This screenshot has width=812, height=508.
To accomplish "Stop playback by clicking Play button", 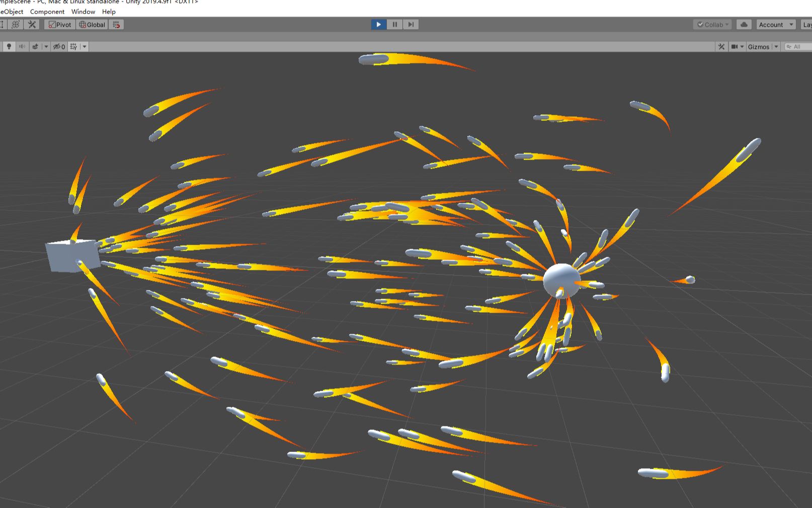I will pyautogui.click(x=378, y=24).
